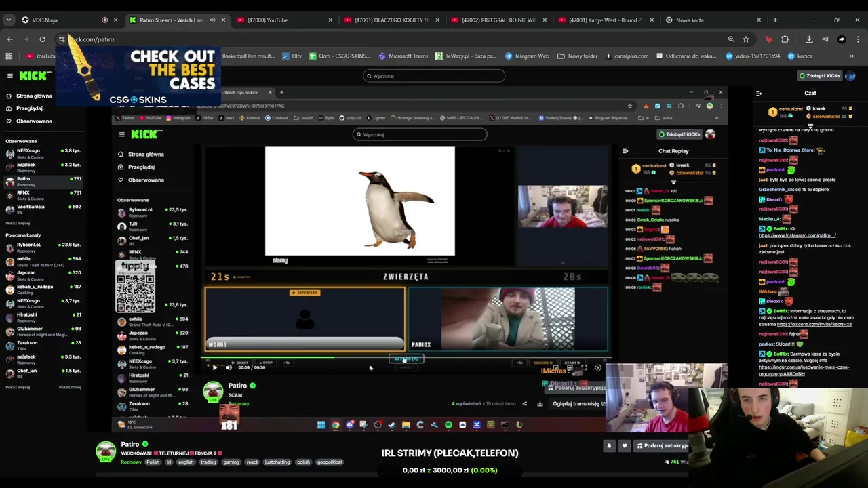
Task: Seek on the embedded clip progress bar
Action: point(407,357)
